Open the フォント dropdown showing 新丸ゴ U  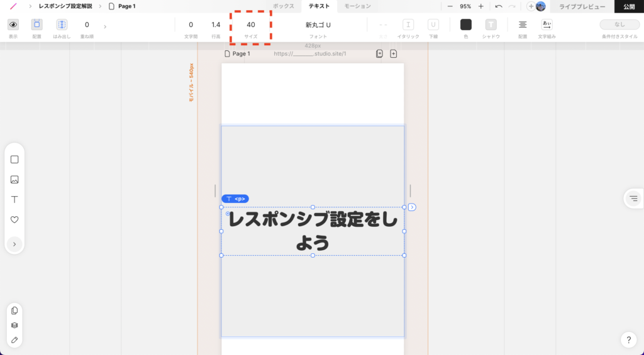[318, 25]
